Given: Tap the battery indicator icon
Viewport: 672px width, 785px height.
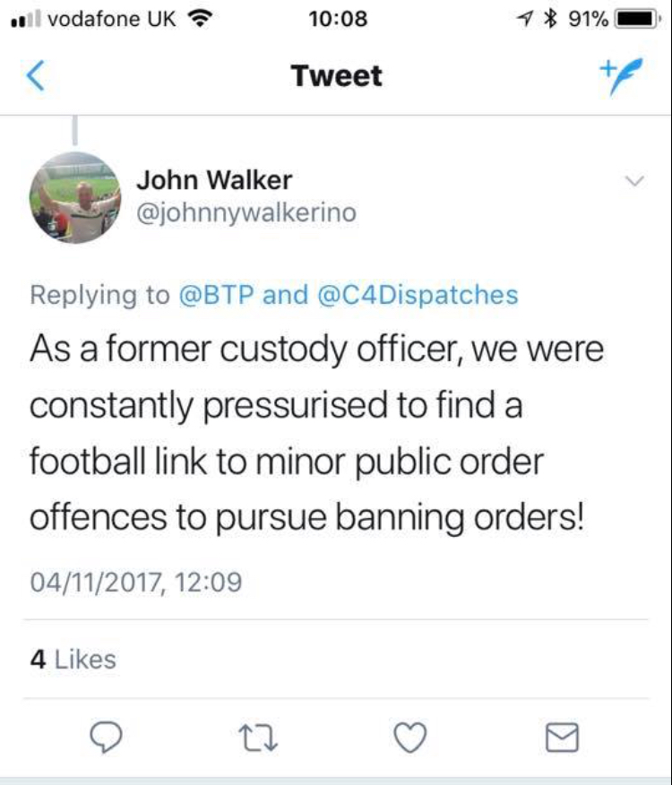Looking at the screenshot, I should pos(638,20).
